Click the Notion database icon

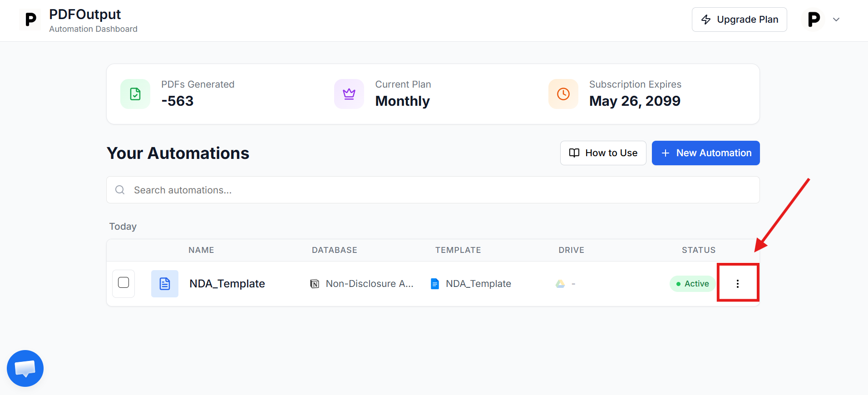[315, 284]
